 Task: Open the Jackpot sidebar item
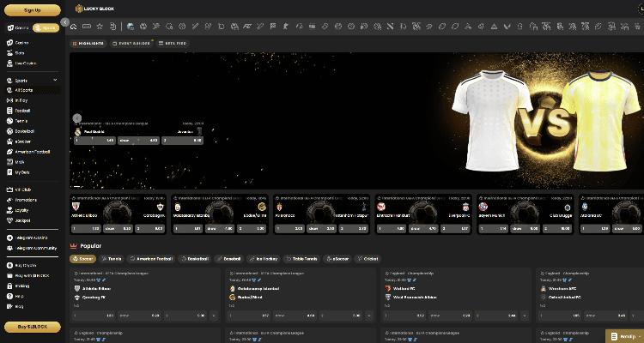pos(22,219)
